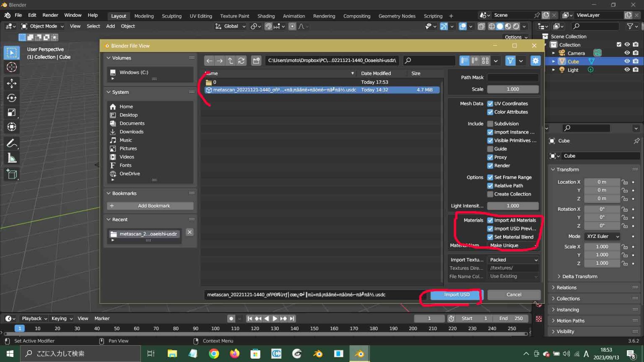This screenshot has height=362, width=644.
Task: Open the file browser settings gear
Action: pyautogui.click(x=535, y=60)
